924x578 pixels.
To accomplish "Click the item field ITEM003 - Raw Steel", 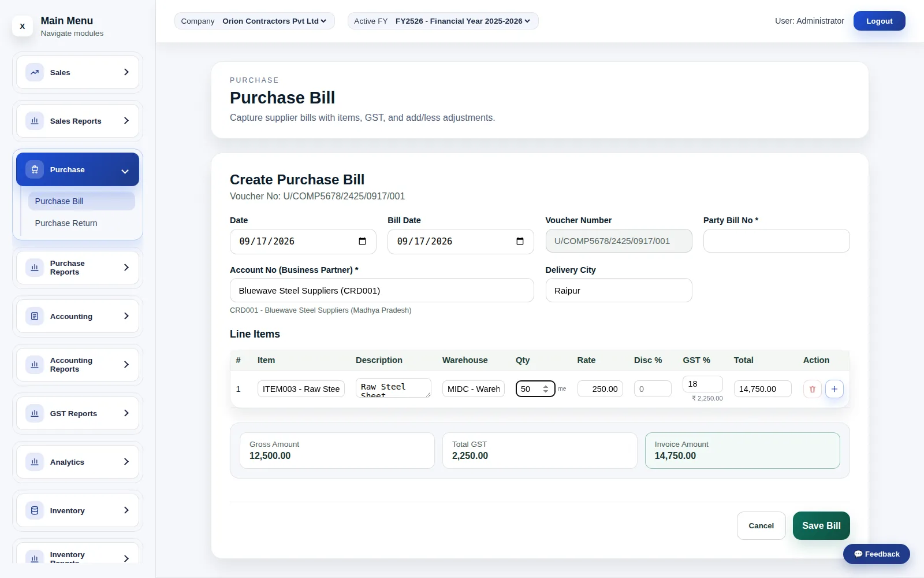I will [301, 389].
